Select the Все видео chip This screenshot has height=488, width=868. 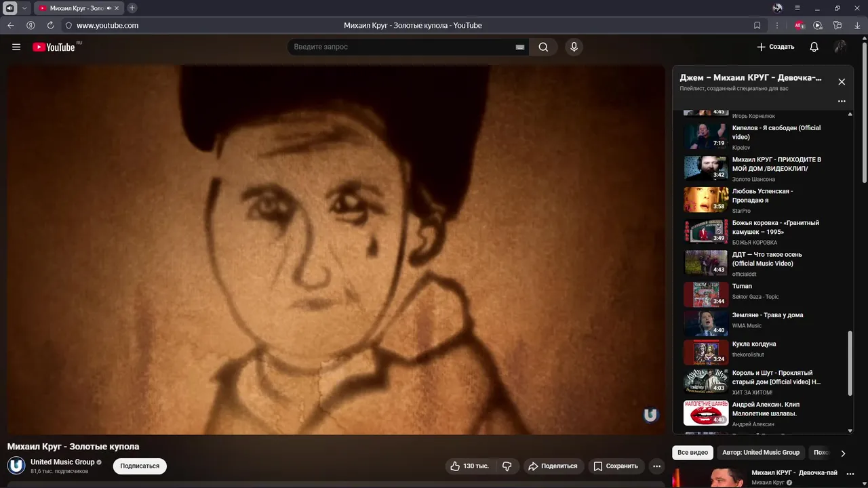692,452
